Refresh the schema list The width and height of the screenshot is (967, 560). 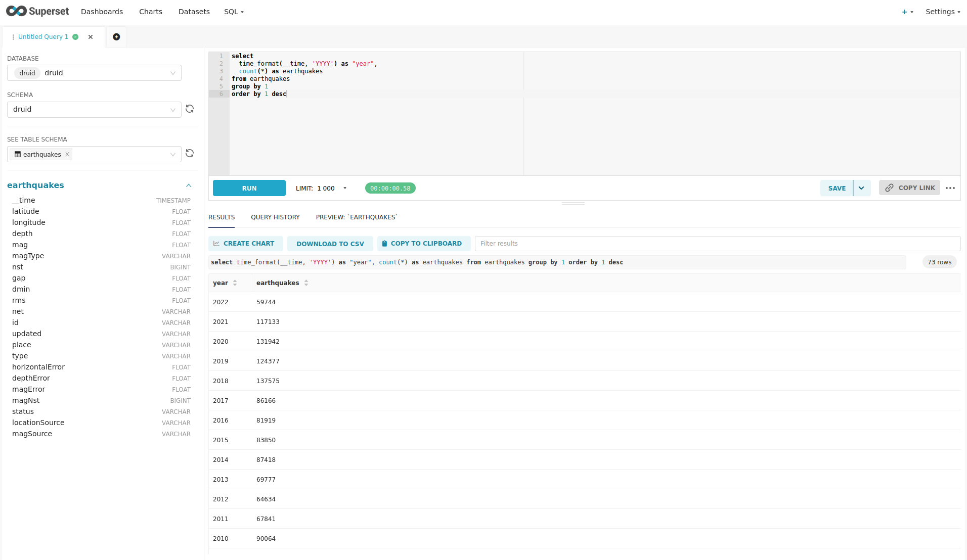click(x=190, y=109)
